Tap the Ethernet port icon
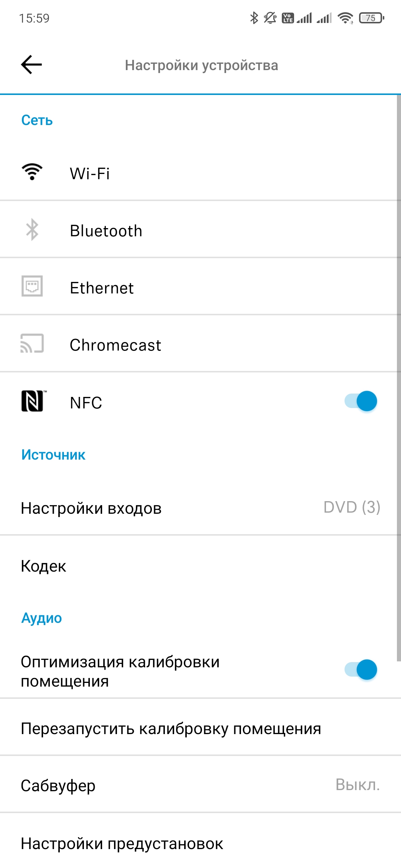 tap(32, 286)
